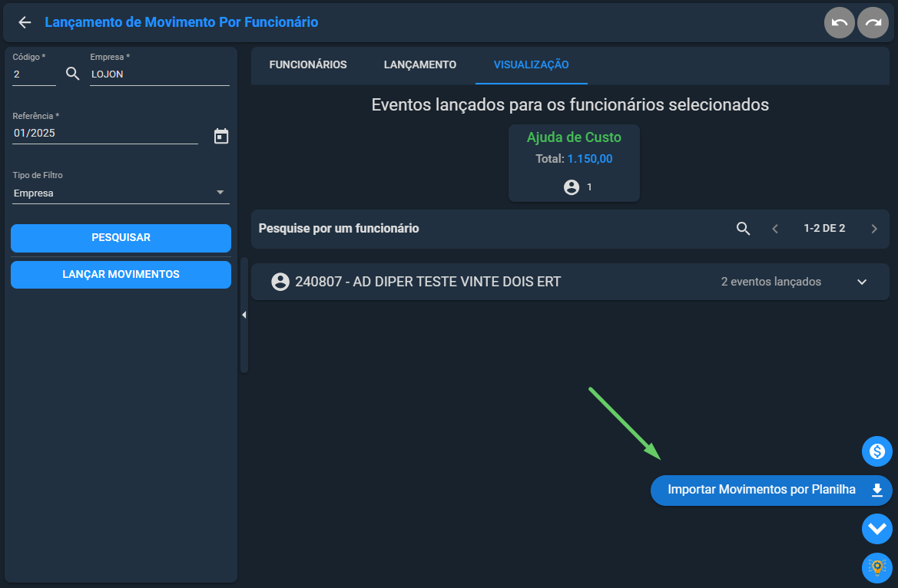Go to next page of employees
Viewport: 898px width, 588px height.
[x=874, y=229]
